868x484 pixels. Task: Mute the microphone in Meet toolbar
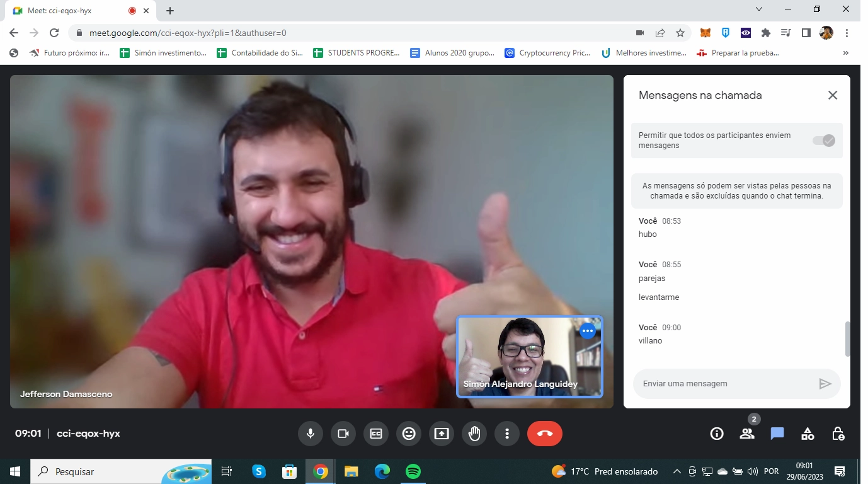(x=310, y=434)
